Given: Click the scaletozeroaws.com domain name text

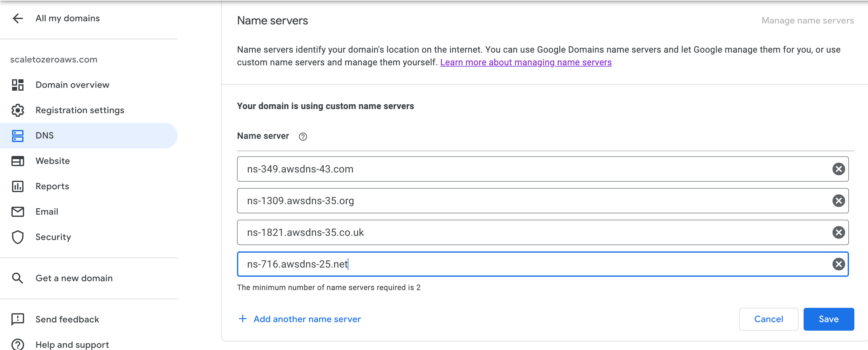Looking at the screenshot, I should click(x=54, y=60).
